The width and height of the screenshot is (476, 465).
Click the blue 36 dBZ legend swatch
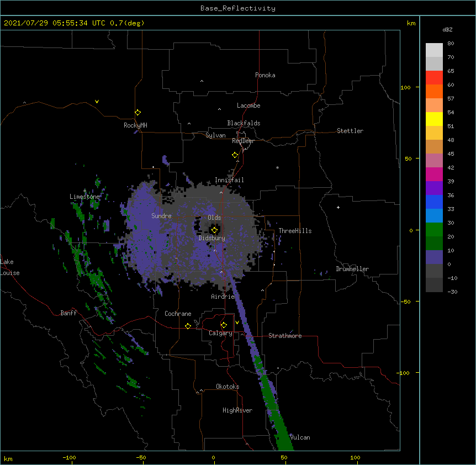pyautogui.click(x=434, y=202)
